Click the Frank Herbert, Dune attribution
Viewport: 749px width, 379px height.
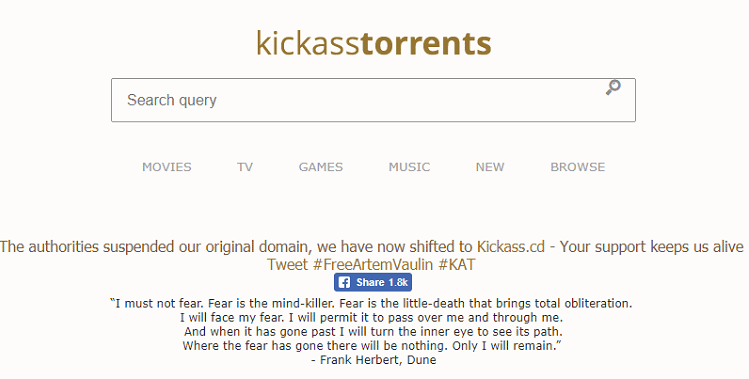pos(374,359)
